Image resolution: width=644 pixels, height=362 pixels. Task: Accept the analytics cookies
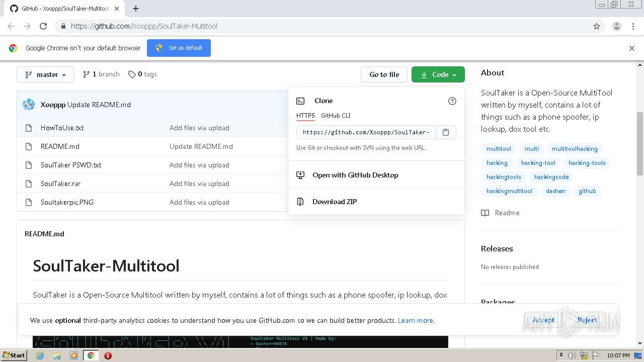(543, 320)
